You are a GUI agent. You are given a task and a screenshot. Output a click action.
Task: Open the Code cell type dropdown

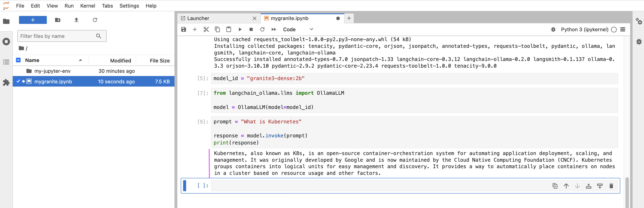[298, 29]
